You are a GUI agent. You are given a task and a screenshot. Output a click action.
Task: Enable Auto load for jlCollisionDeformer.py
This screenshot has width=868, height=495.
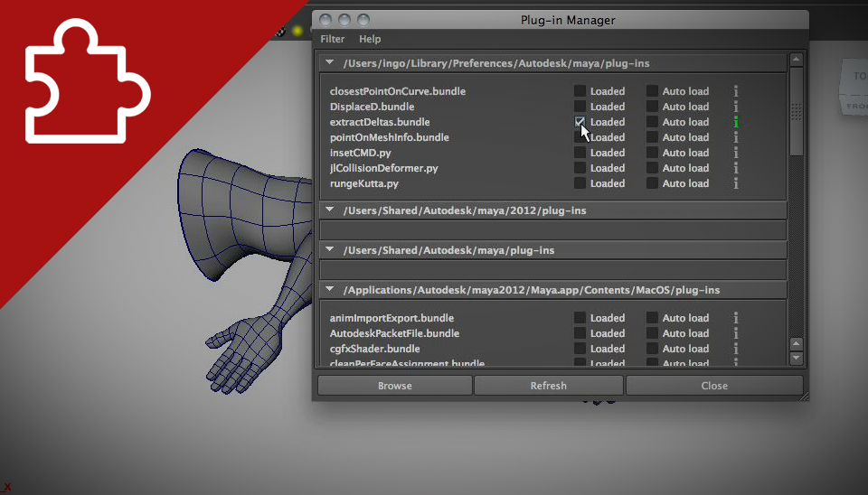(652, 168)
